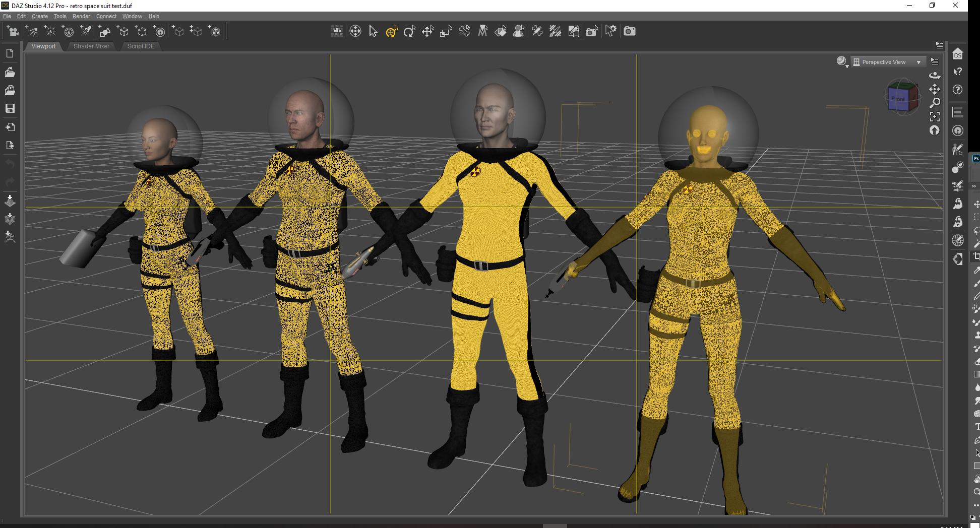Click the zoom magnifier control

tap(935, 103)
